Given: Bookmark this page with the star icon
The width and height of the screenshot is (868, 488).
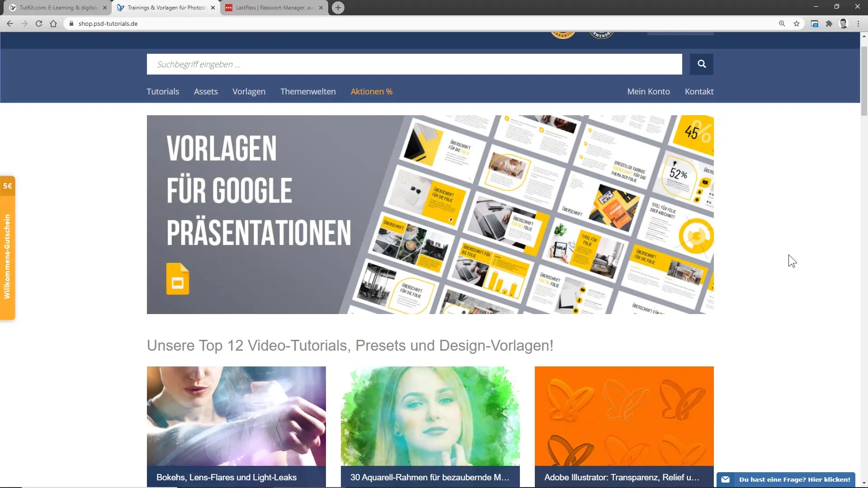Looking at the screenshot, I should [797, 23].
